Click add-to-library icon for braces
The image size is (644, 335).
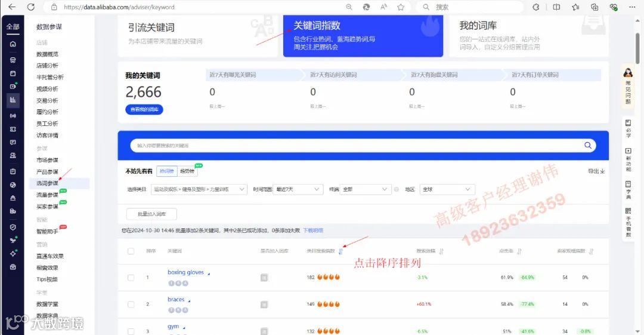264,305
